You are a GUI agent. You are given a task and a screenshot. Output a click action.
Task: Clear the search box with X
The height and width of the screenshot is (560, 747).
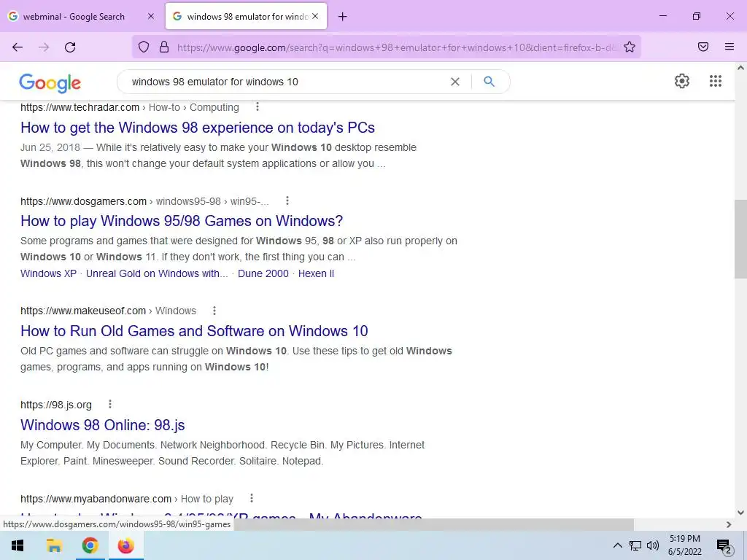click(x=455, y=82)
